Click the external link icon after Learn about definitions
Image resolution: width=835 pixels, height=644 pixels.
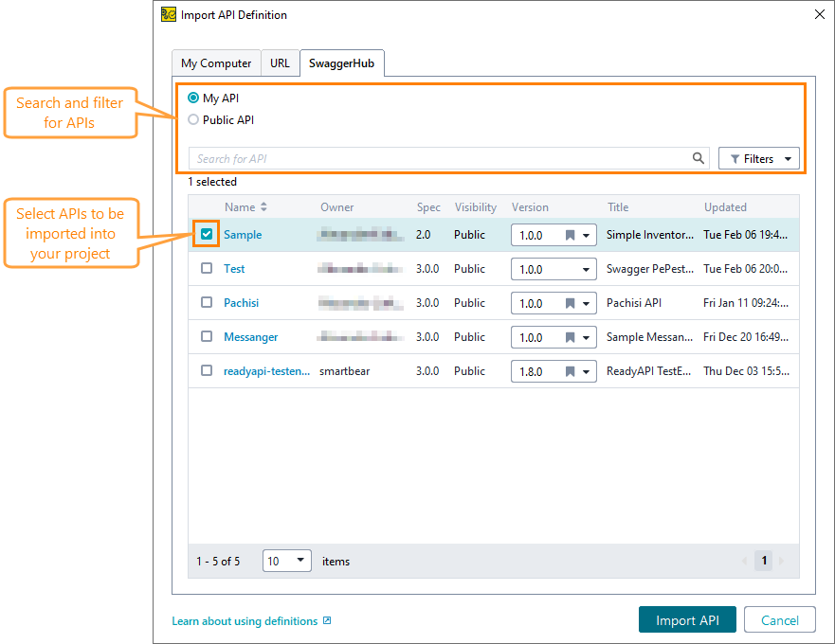coord(326,620)
